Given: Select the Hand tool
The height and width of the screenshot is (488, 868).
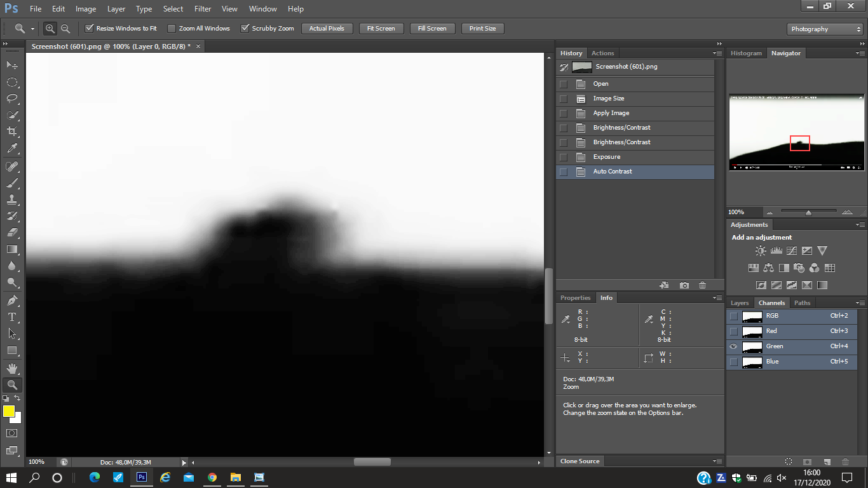Looking at the screenshot, I should 12,368.
